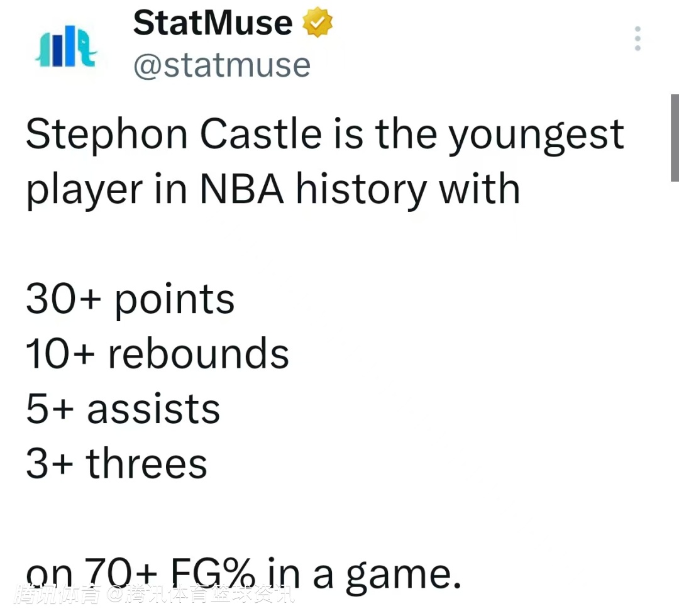Click the StatMuse elephant logo avatar

coord(66,46)
